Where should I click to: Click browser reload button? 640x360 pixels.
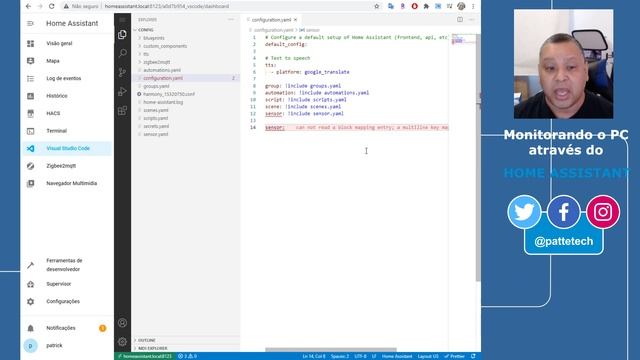tap(51, 6)
